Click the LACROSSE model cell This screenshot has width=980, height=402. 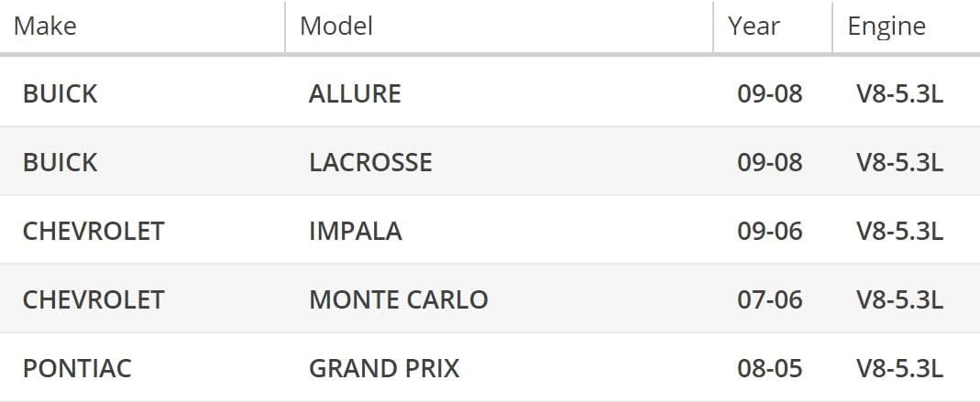click(x=370, y=162)
